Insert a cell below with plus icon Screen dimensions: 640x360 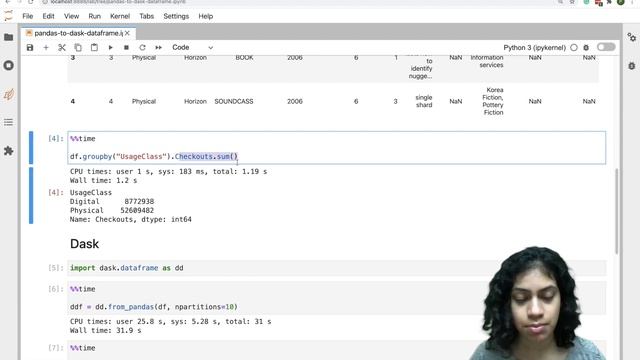coord(46,48)
